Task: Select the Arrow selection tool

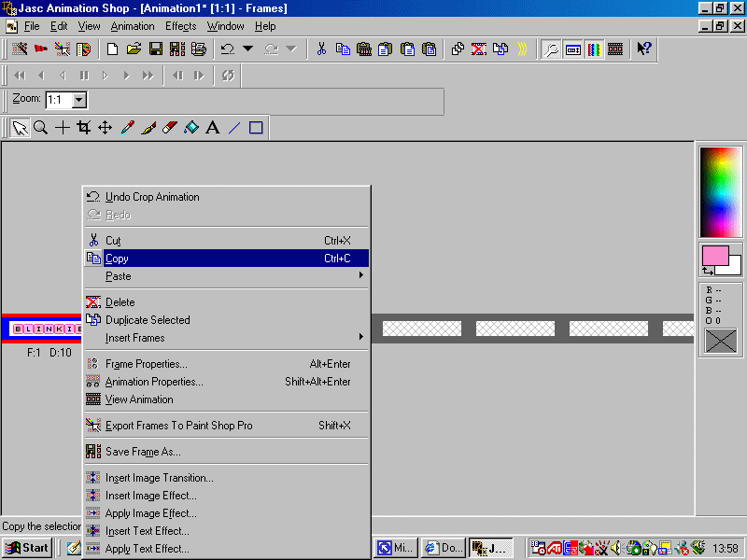Action: pyautogui.click(x=20, y=128)
